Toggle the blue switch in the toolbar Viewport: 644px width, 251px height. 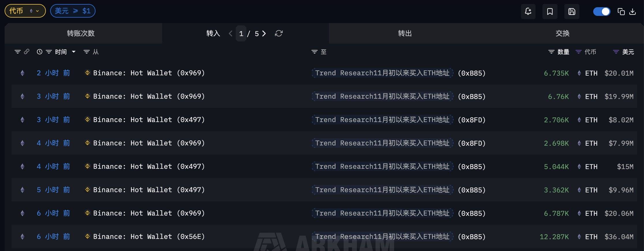click(x=602, y=12)
